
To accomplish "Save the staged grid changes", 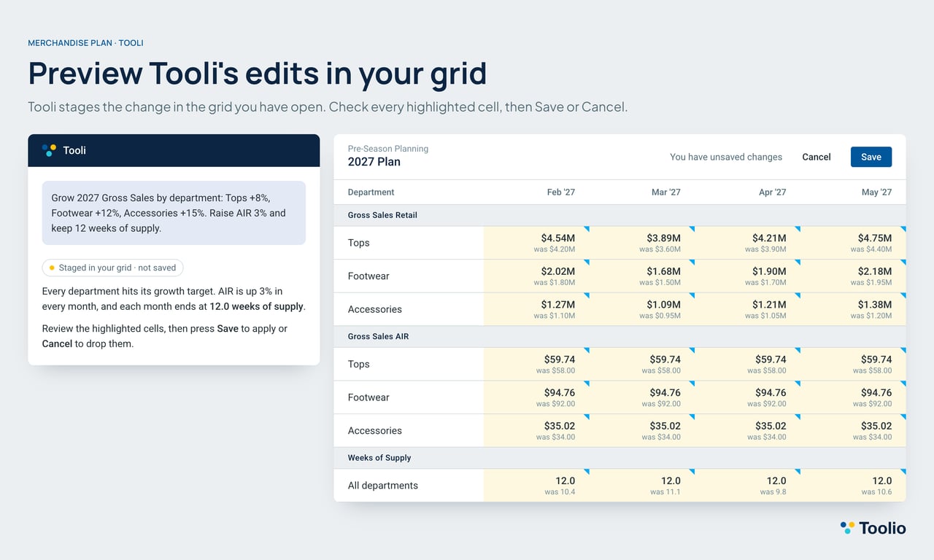I will click(x=871, y=157).
